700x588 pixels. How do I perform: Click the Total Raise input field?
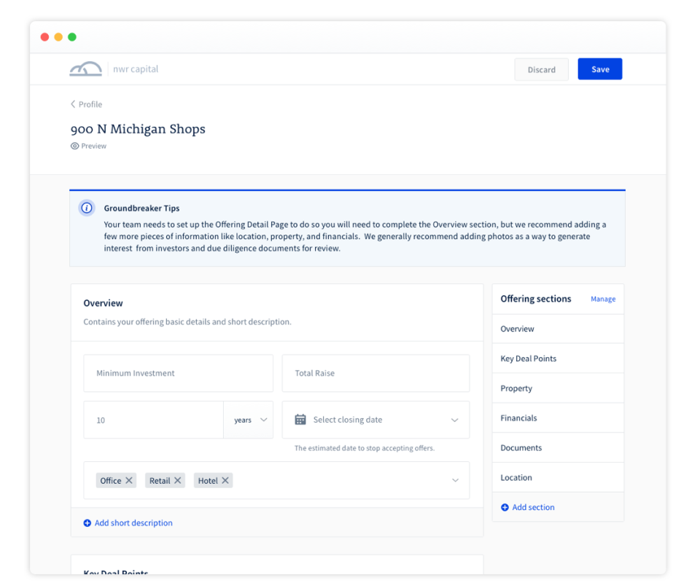[376, 373]
